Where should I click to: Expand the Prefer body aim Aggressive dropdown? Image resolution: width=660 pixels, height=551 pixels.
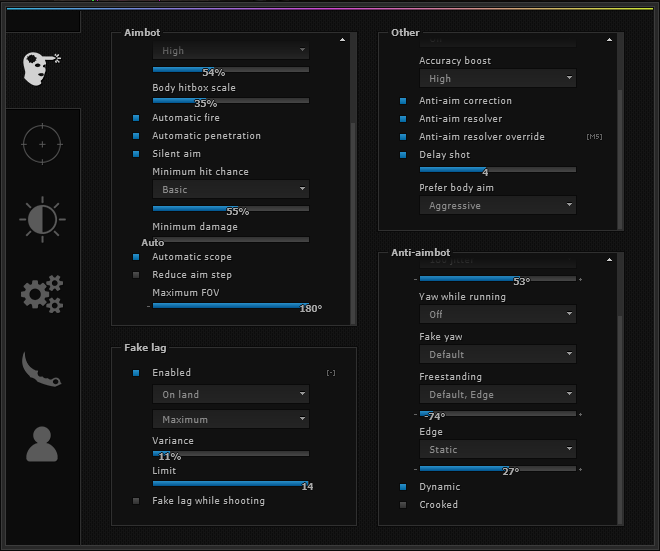(x=497, y=206)
